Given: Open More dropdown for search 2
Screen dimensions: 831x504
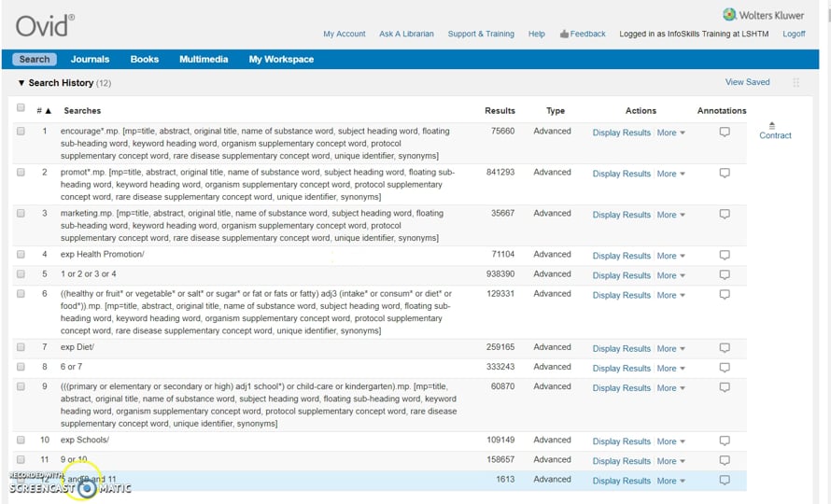Looking at the screenshot, I should [x=670, y=174].
